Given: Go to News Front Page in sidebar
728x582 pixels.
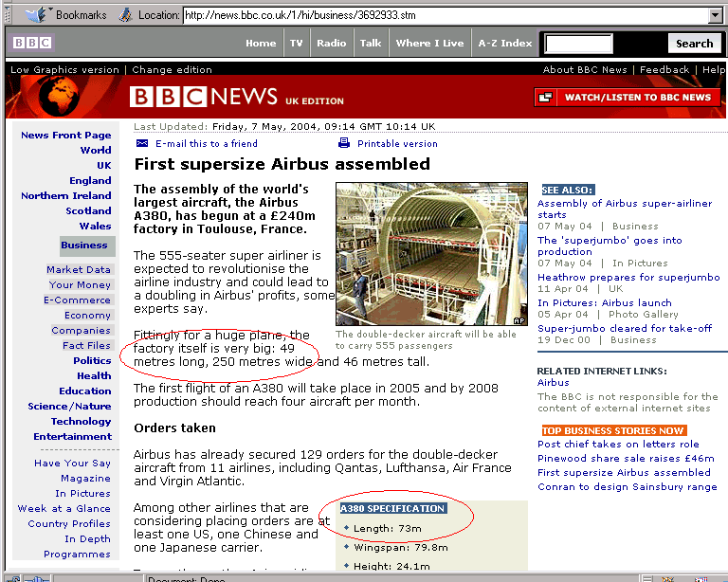Looking at the screenshot, I should click(66, 135).
